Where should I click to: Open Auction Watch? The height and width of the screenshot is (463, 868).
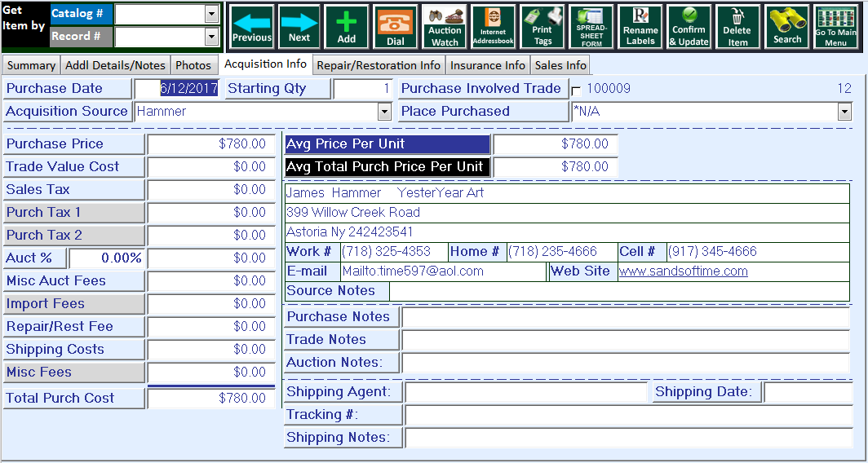445,27
